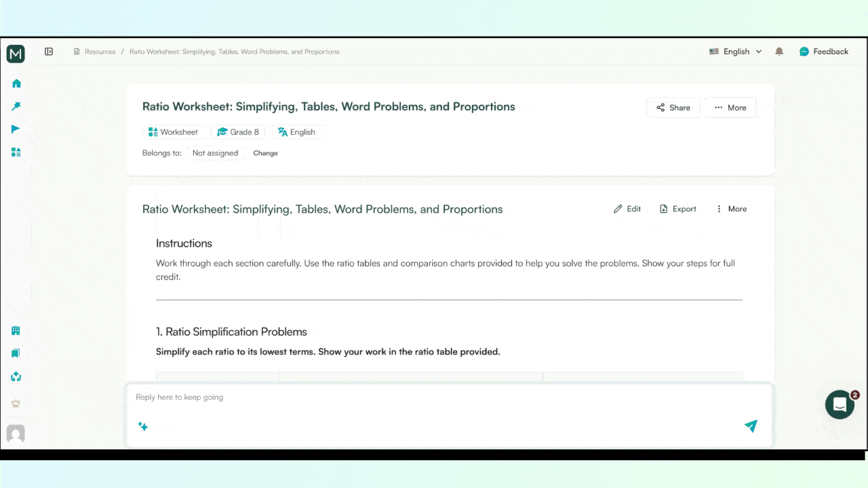Viewport: 868px width, 488px height.
Task: Click the Simplify each ratio instruction text
Action: [328, 352]
